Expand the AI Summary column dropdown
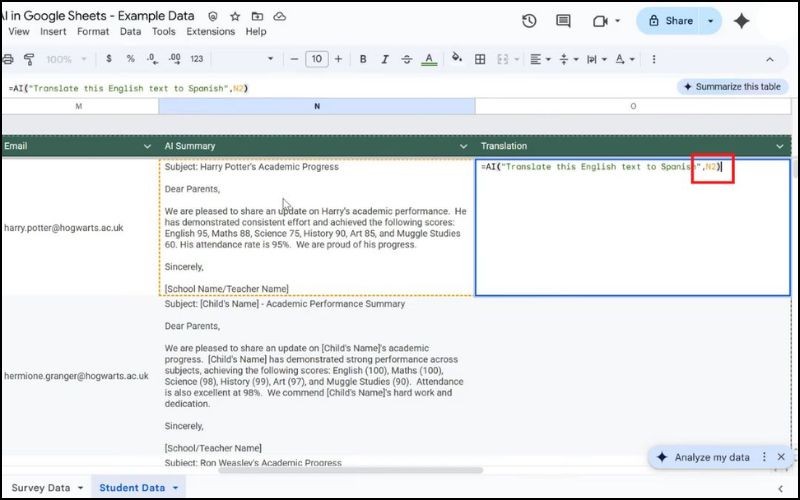This screenshot has height=500, width=800. coord(464,146)
